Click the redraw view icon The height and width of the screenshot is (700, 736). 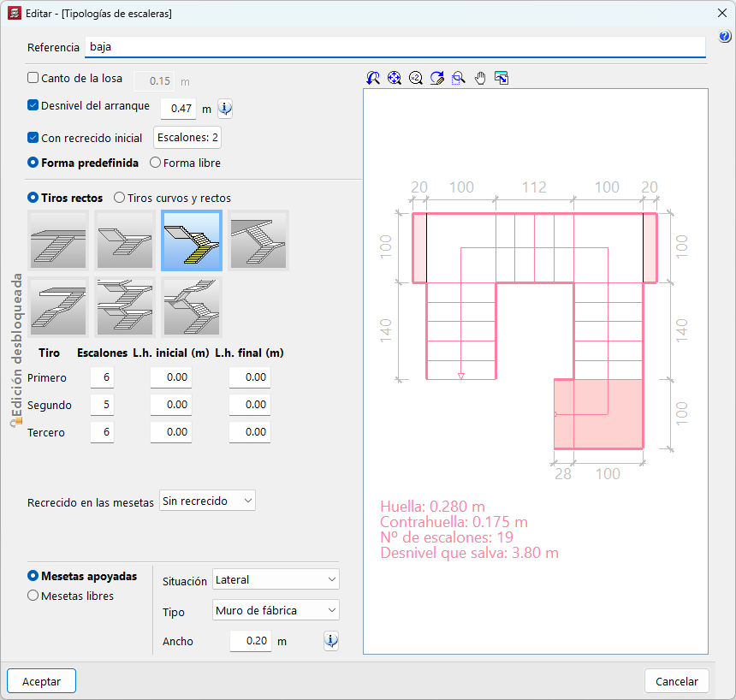click(437, 78)
